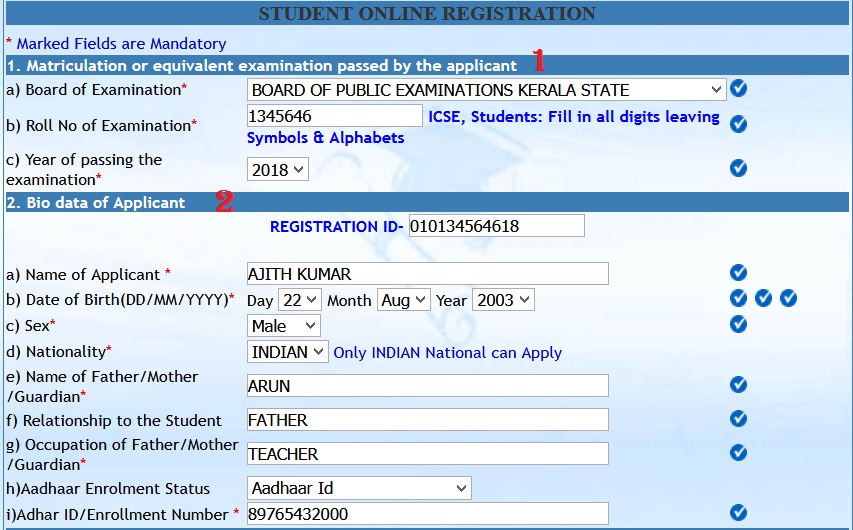Image resolution: width=853 pixels, height=530 pixels.
Task: Click the middle checkmark icon in Date of Birth row
Action: point(763,298)
